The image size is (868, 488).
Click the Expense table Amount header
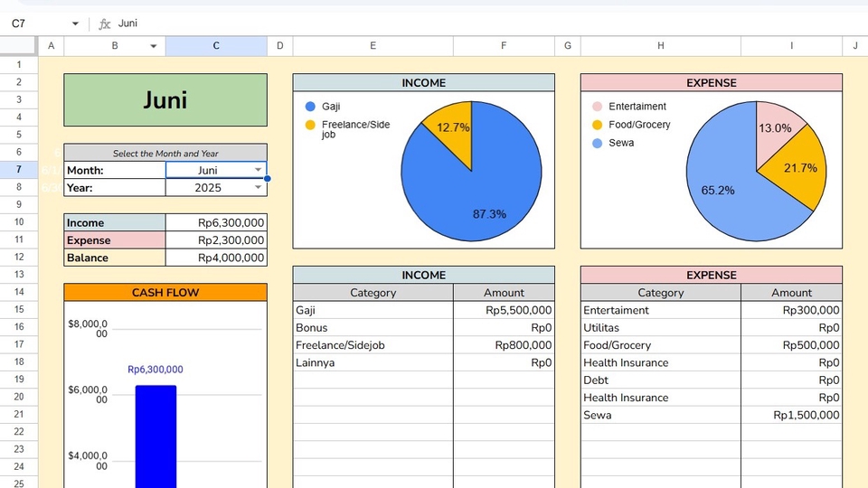tap(792, 292)
